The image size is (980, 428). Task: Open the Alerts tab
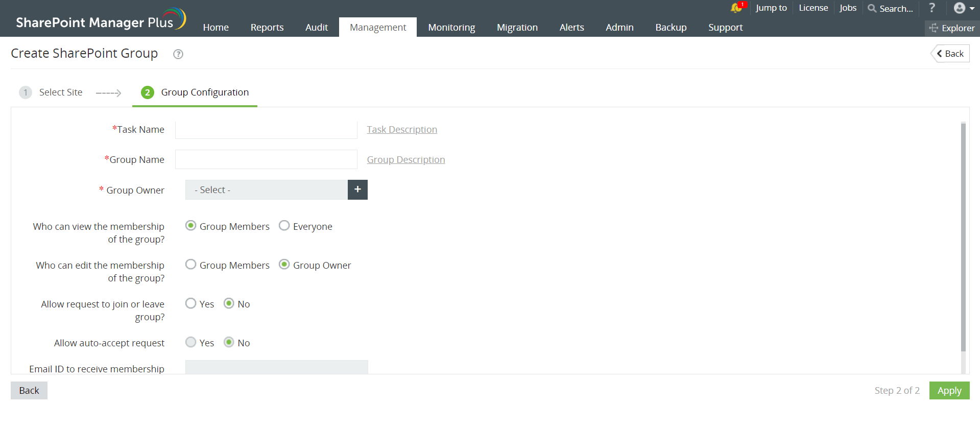pyautogui.click(x=571, y=28)
